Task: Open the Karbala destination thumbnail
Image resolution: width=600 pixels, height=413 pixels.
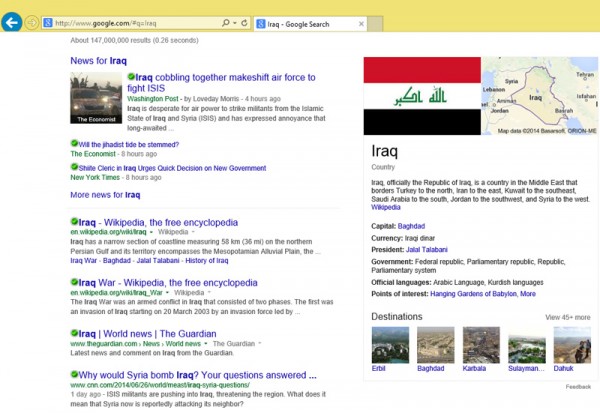Action: pos(481,345)
